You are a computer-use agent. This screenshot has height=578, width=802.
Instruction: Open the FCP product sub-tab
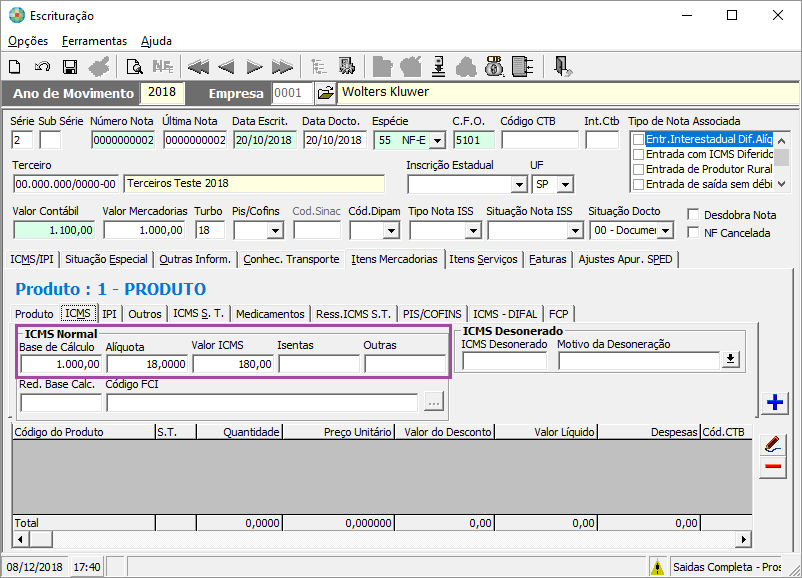[x=559, y=314]
